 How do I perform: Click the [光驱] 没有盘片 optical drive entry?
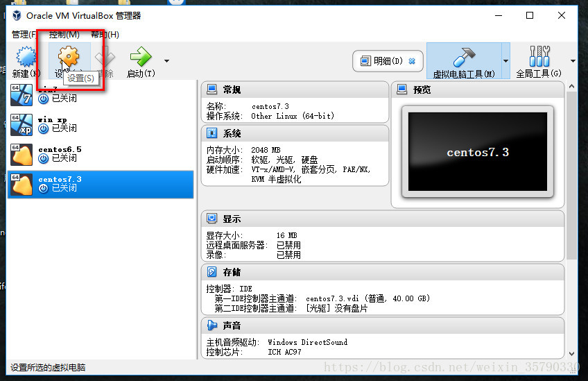pos(336,308)
